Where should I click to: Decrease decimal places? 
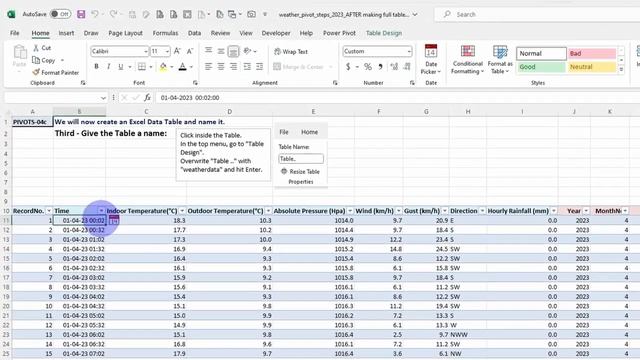coord(407,67)
